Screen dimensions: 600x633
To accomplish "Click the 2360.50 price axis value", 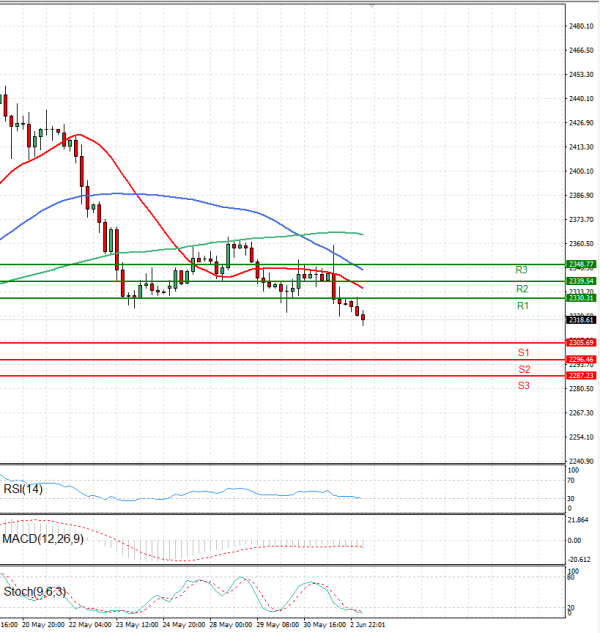I will 581,243.
